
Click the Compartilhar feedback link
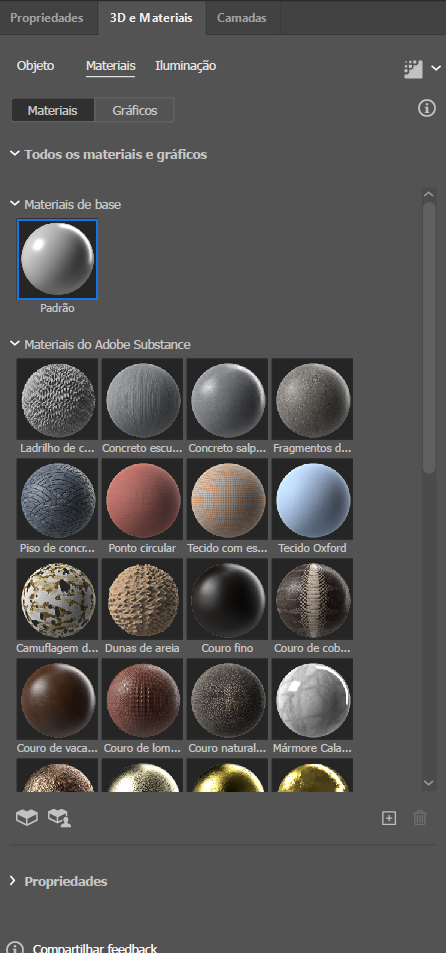[95, 948]
